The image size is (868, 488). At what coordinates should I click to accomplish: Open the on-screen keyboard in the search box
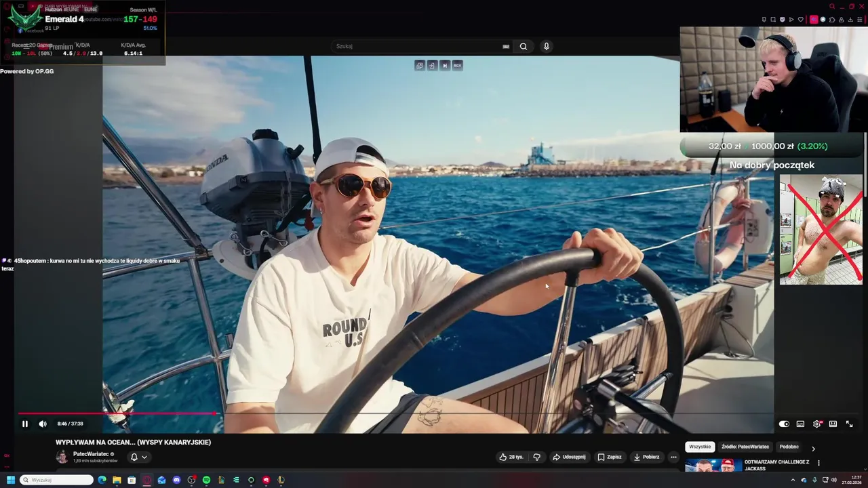click(x=506, y=46)
